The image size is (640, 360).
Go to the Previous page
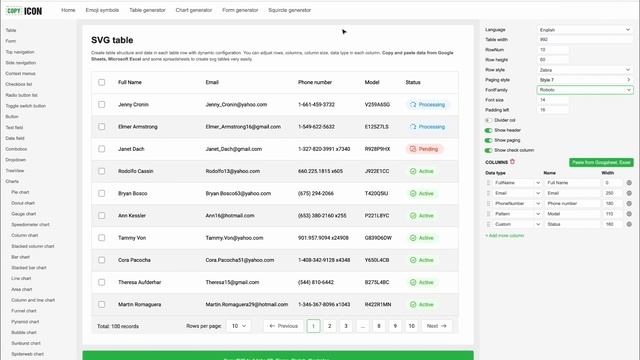tap(284, 326)
